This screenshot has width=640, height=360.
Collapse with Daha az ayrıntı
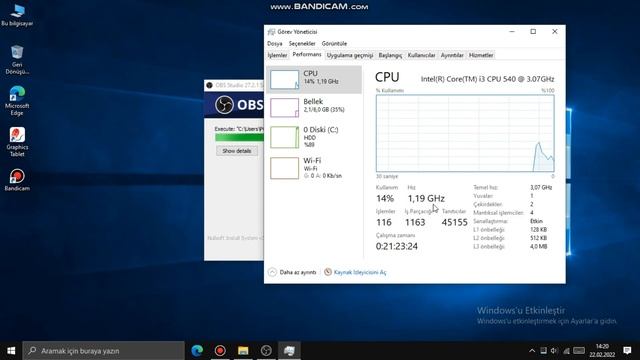pyautogui.click(x=292, y=272)
